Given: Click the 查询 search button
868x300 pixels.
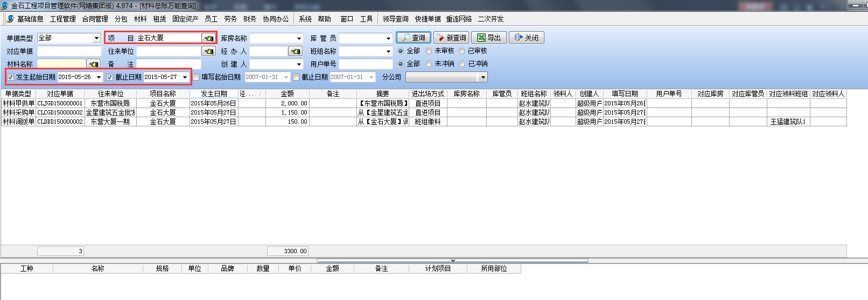Looking at the screenshot, I should [x=414, y=38].
